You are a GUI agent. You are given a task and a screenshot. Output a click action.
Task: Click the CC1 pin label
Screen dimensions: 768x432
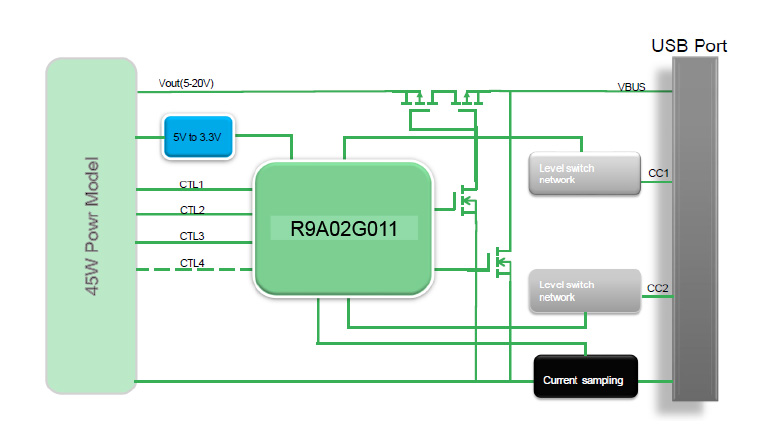tap(658, 173)
